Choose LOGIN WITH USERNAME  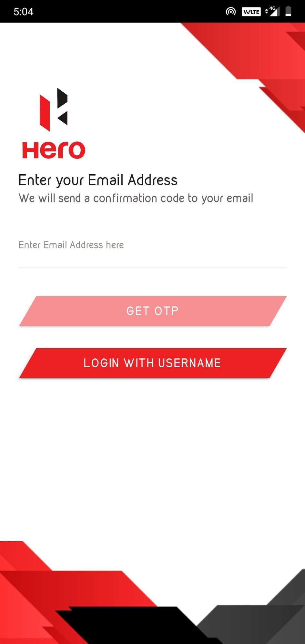pyautogui.click(x=152, y=363)
